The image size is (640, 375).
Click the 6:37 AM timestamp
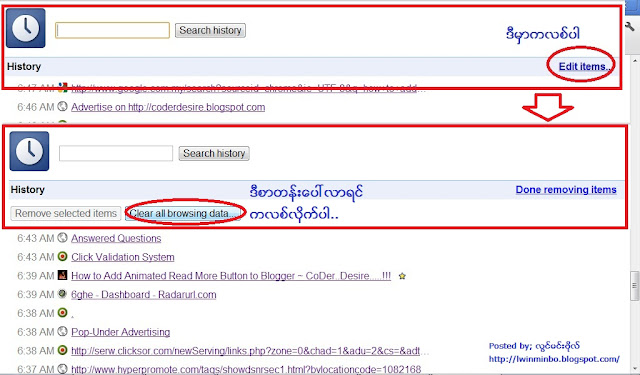click(x=36, y=370)
